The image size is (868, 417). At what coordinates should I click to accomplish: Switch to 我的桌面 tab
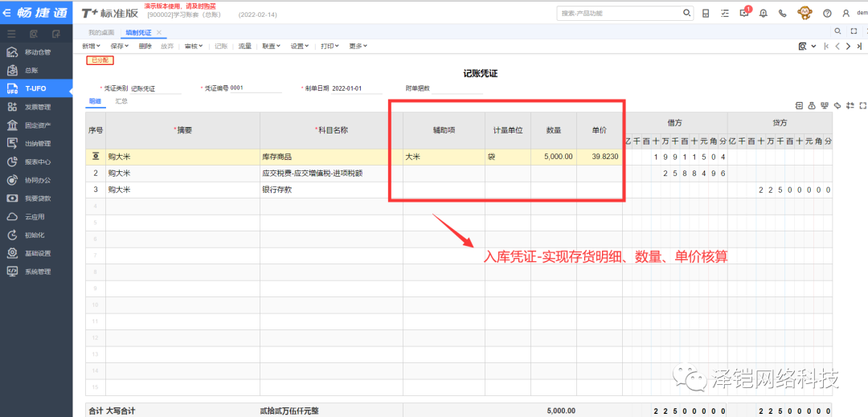101,32
